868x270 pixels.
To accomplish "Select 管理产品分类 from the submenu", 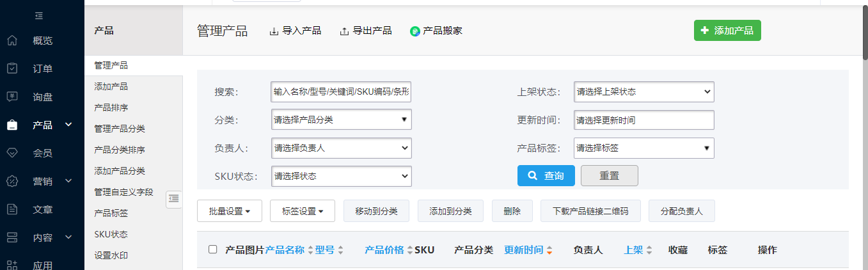I will (x=120, y=129).
